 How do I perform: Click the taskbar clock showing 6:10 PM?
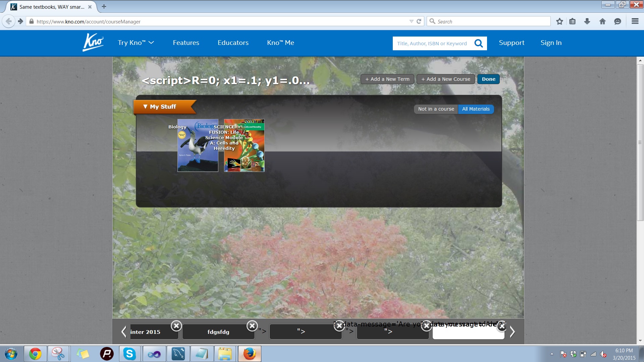624,354
